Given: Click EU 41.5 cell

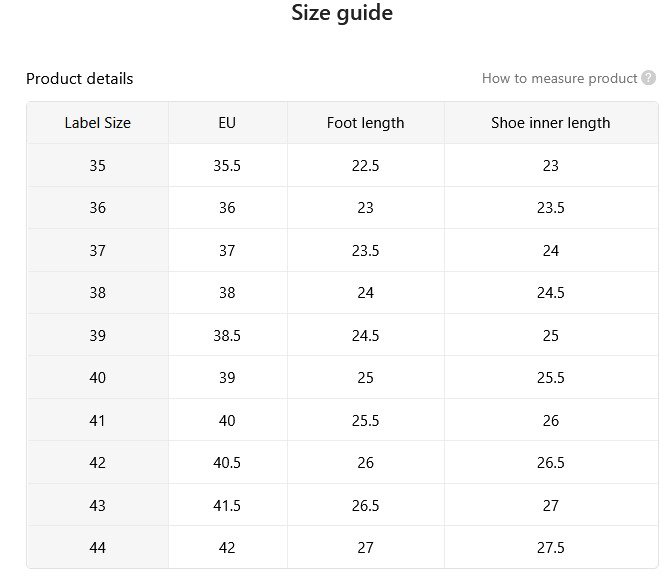Looking at the screenshot, I should click(227, 505).
